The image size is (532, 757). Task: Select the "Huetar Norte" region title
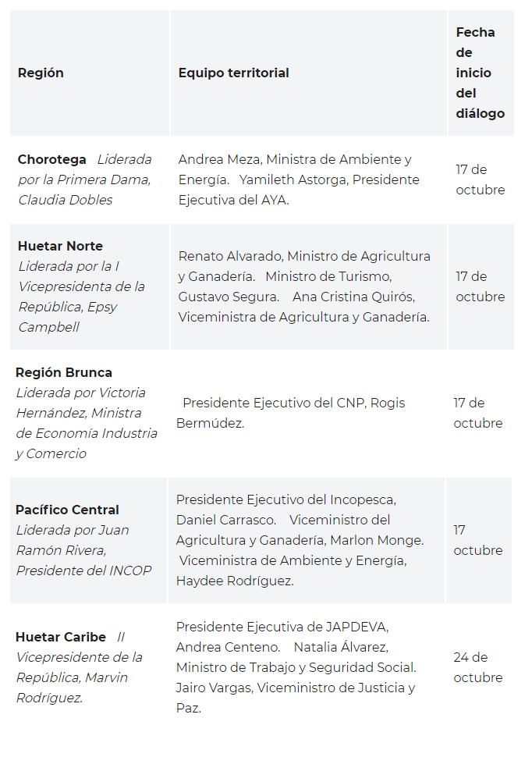tap(60, 246)
